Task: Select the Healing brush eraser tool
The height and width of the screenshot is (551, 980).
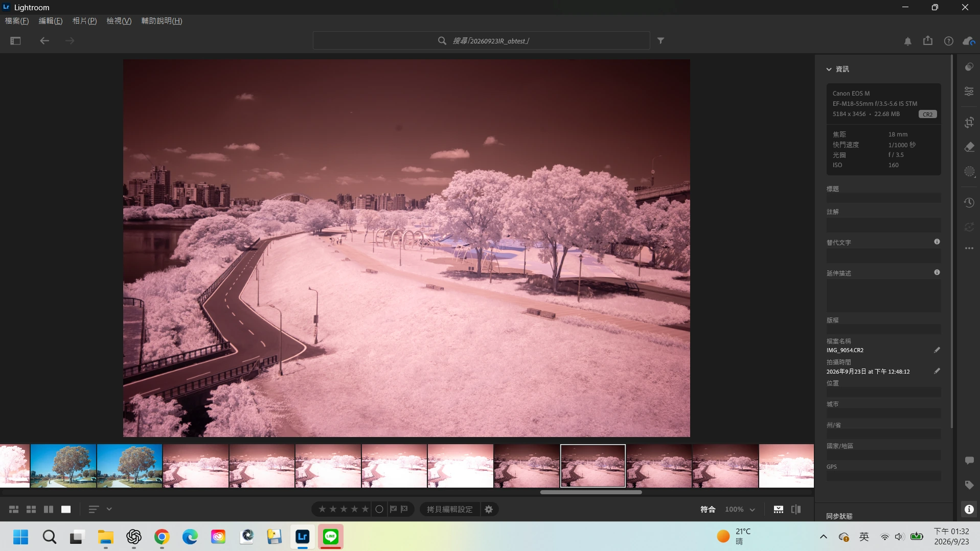Action: pos(969,147)
